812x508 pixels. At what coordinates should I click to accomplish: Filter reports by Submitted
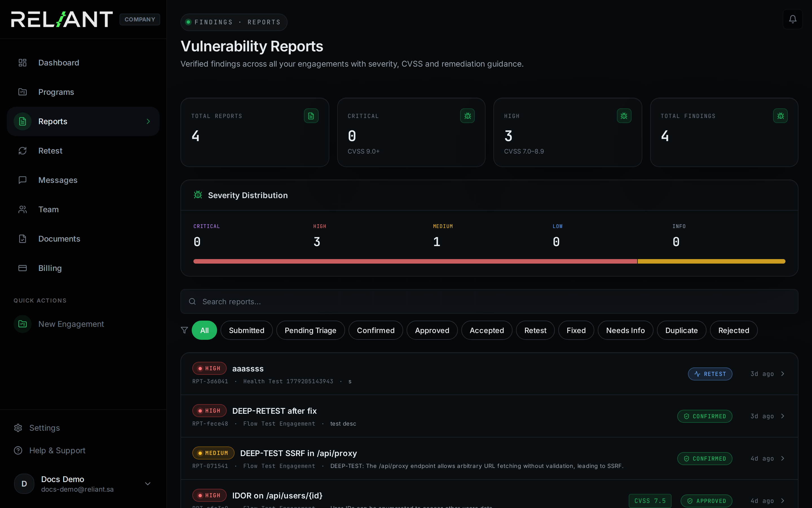[247, 330]
